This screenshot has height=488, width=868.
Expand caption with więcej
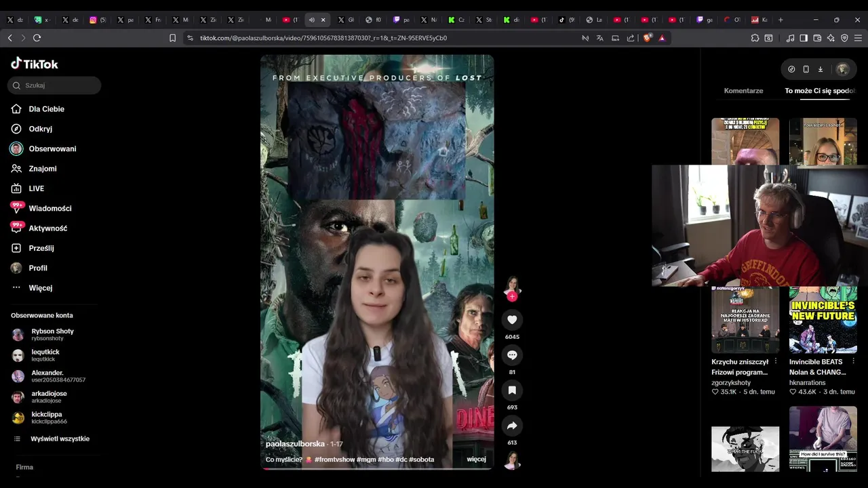tap(476, 460)
